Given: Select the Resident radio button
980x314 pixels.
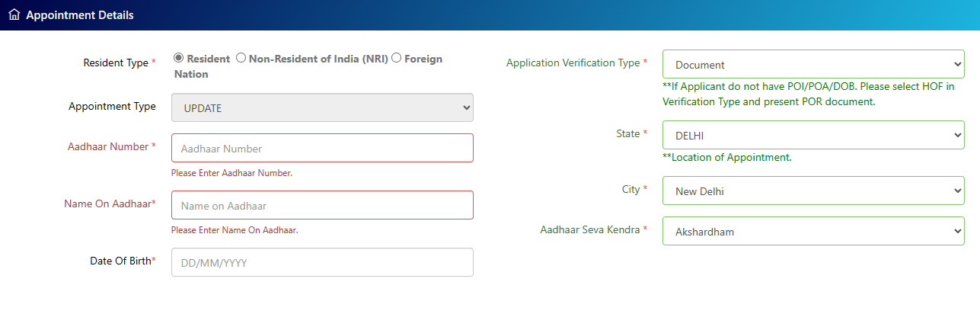Looking at the screenshot, I should pos(178,58).
